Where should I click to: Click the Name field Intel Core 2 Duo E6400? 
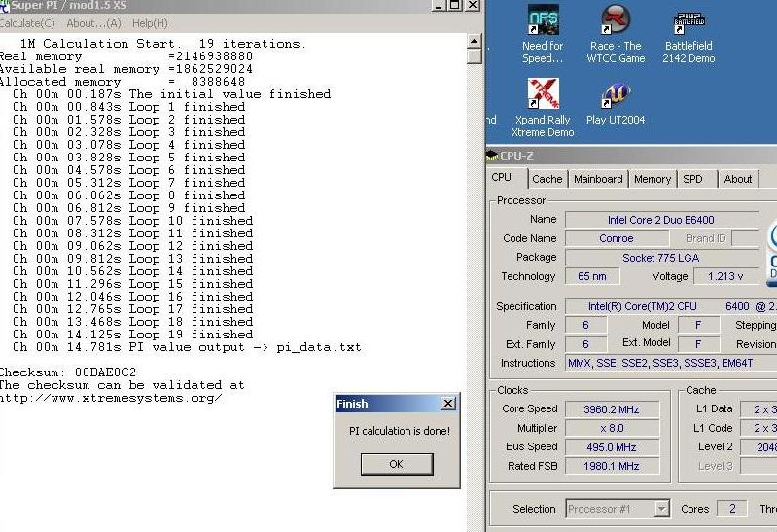[x=661, y=220]
